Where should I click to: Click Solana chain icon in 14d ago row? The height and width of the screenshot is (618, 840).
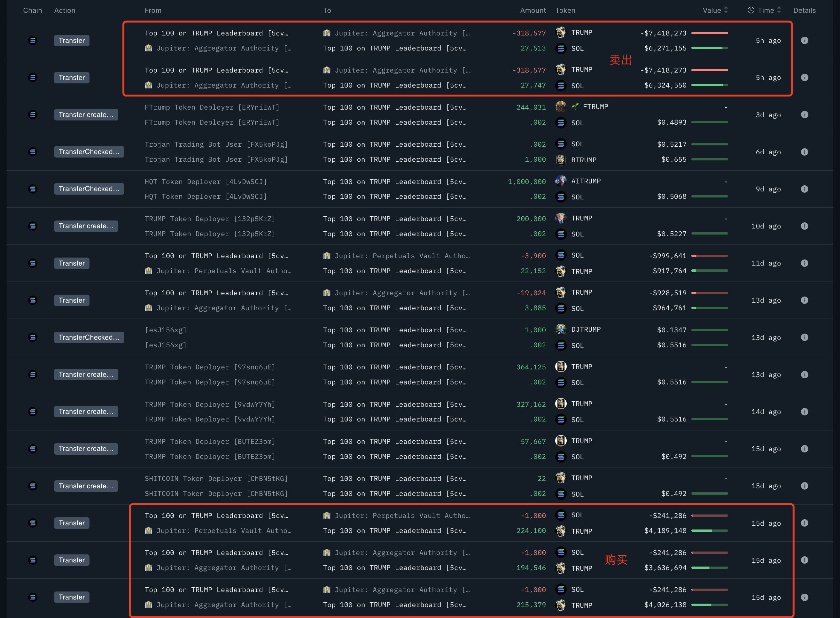tap(33, 412)
